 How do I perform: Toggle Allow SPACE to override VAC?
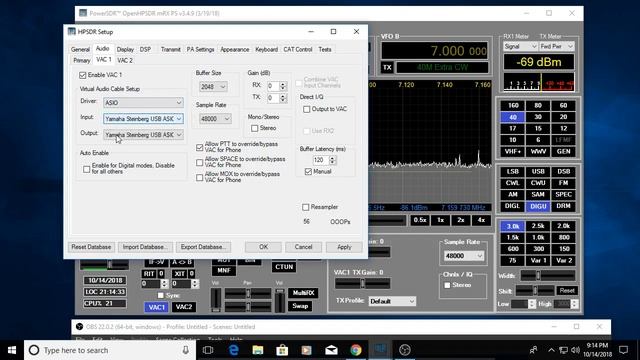[x=200, y=162]
